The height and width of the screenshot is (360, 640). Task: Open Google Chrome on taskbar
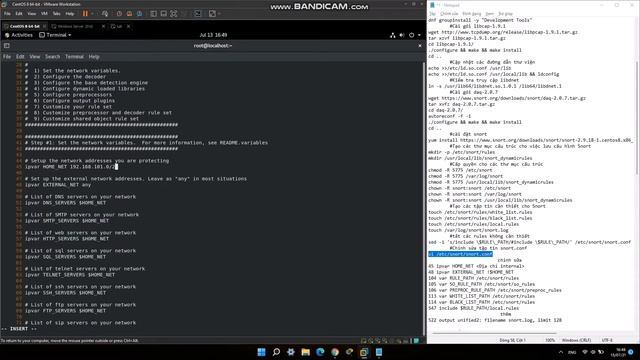point(335,352)
